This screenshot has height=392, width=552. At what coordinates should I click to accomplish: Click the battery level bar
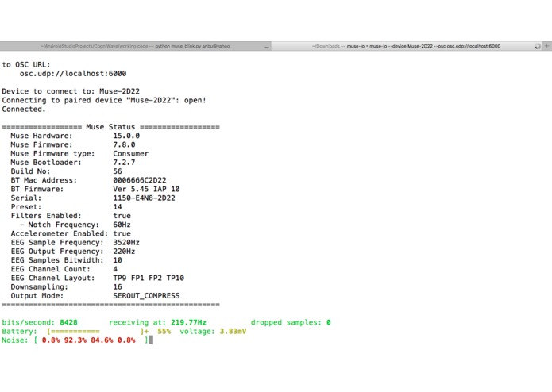[x=98, y=332]
